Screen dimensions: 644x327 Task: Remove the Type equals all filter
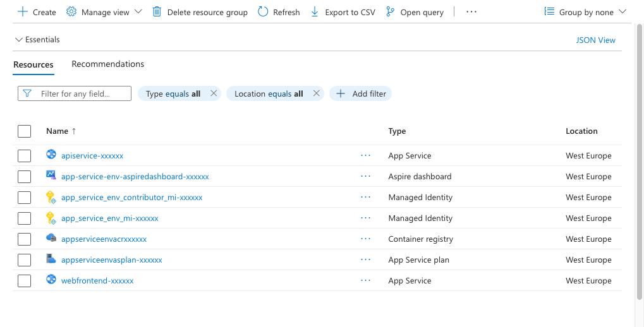point(214,93)
